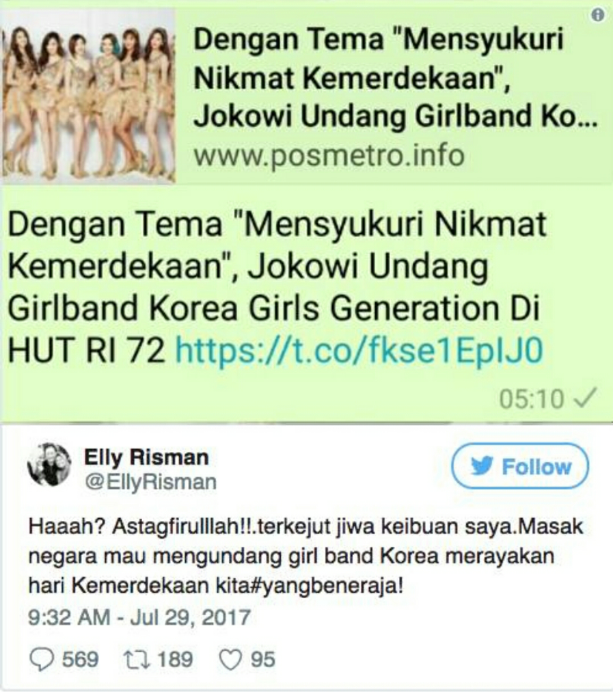Open the www.posmetro.info domain text
613x700 pixels.
(x=329, y=157)
